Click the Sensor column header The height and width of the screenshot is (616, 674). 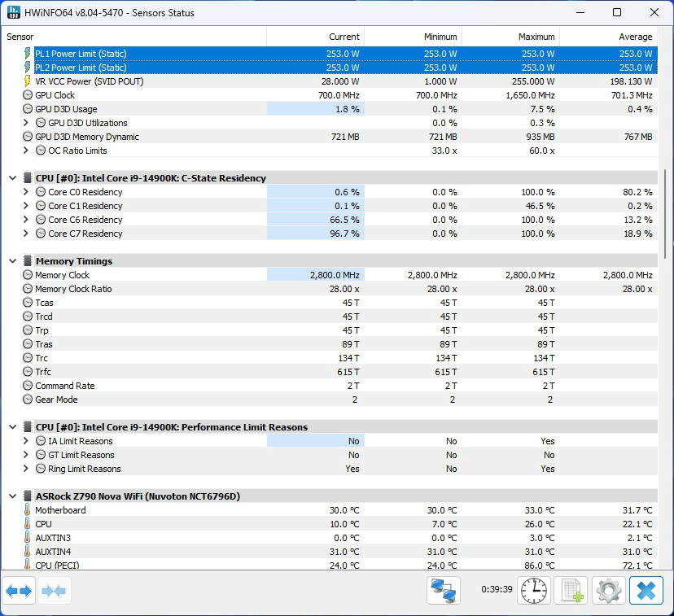tap(20, 37)
